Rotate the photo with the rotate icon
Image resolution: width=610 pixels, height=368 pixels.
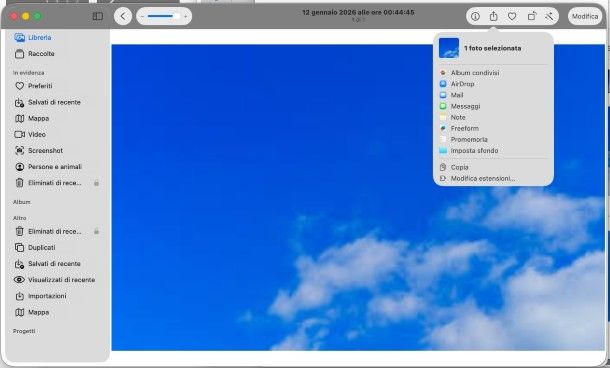[531, 16]
